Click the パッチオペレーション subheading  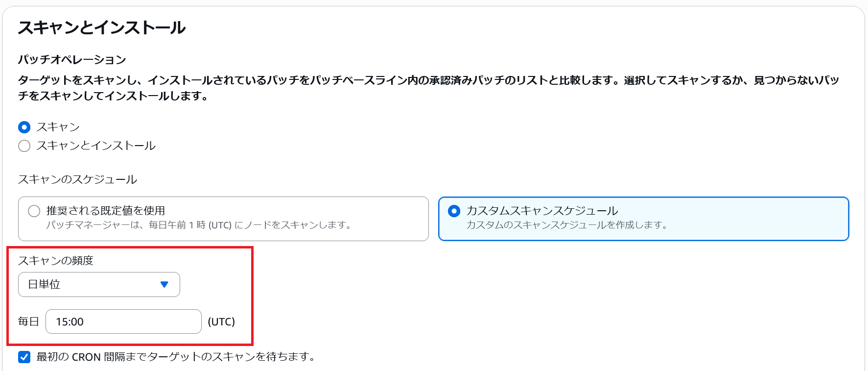point(72,60)
